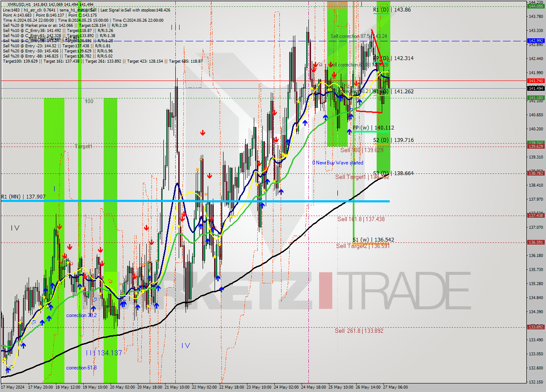Click the 143.780 price axis tick
The image size is (546, 392).
tap(536, 17)
